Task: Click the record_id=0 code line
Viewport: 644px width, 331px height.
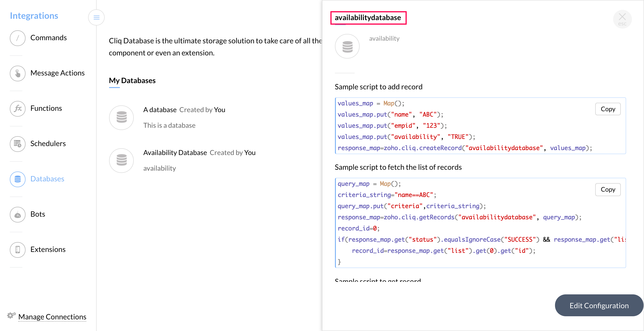Action: (358, 228)
